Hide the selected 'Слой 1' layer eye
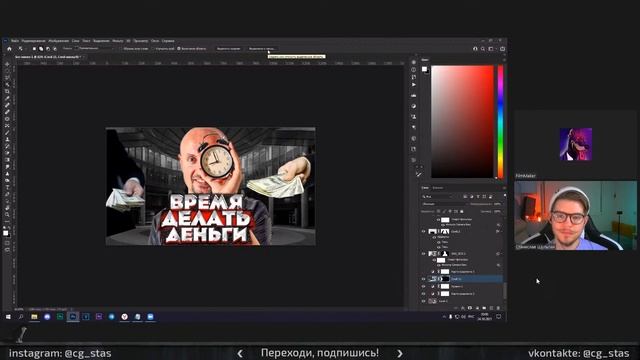The width and height of the screenshot is (640, 360). [423, 279]
